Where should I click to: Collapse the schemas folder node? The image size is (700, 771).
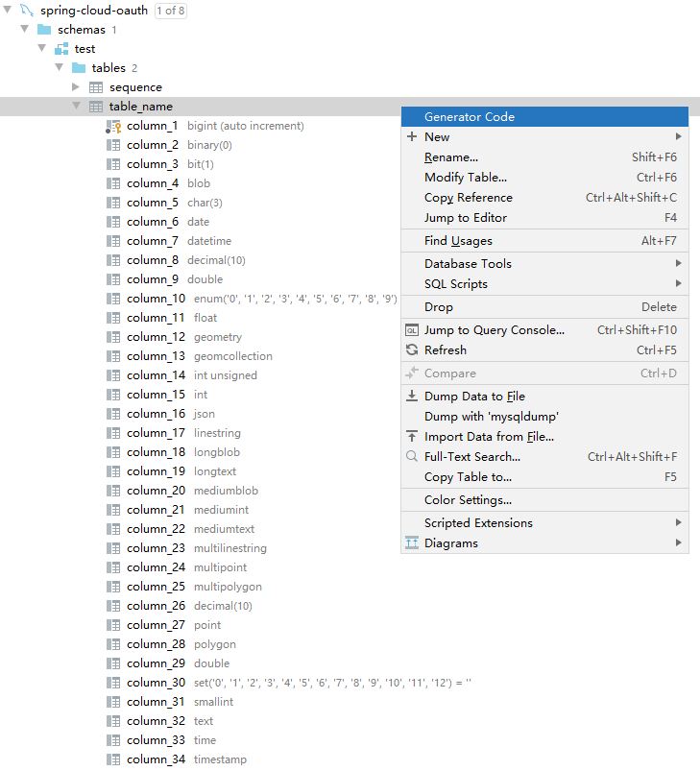(25, 29)
